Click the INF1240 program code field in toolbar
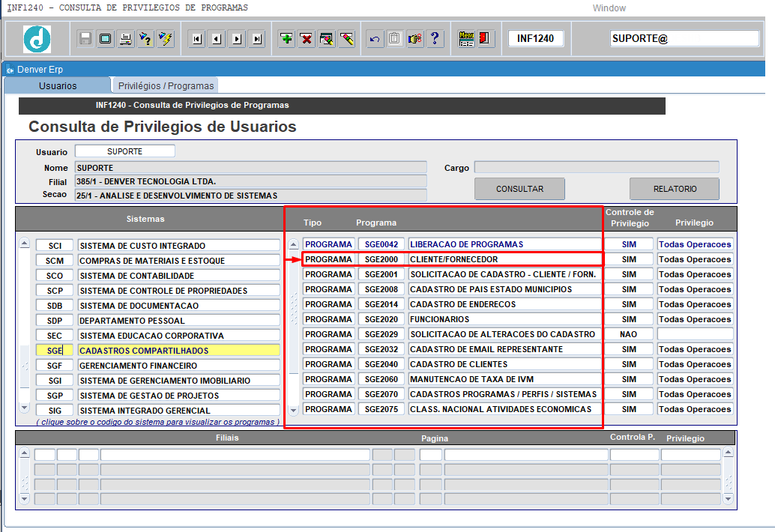Image resolution: width=775 pixels, height=532 pixels. 536,38
